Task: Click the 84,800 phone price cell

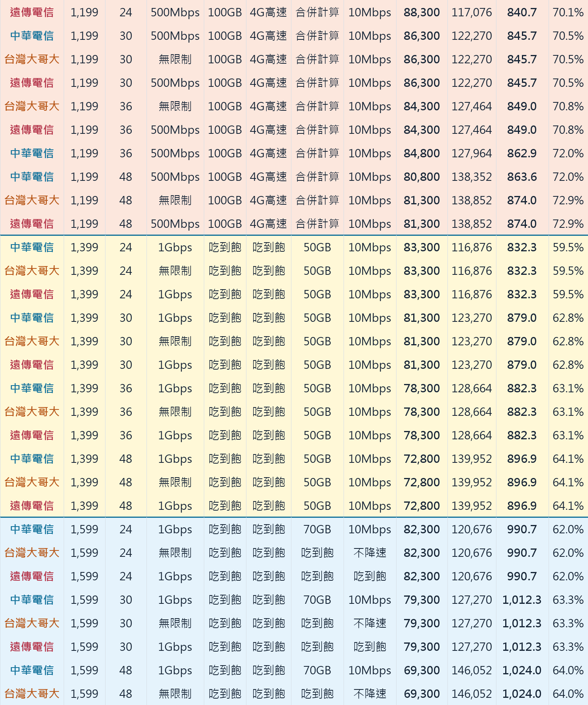Action: click(422, 153)
